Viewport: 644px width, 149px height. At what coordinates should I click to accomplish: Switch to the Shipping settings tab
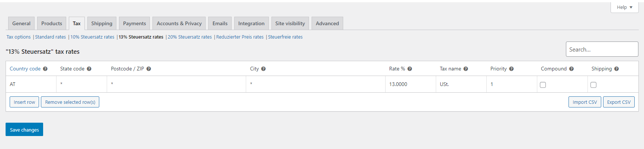102,23
